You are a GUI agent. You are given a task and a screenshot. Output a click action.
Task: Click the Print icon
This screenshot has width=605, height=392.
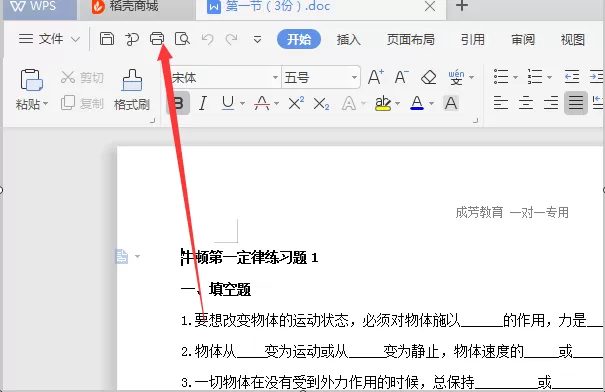(x=157, y=39)
